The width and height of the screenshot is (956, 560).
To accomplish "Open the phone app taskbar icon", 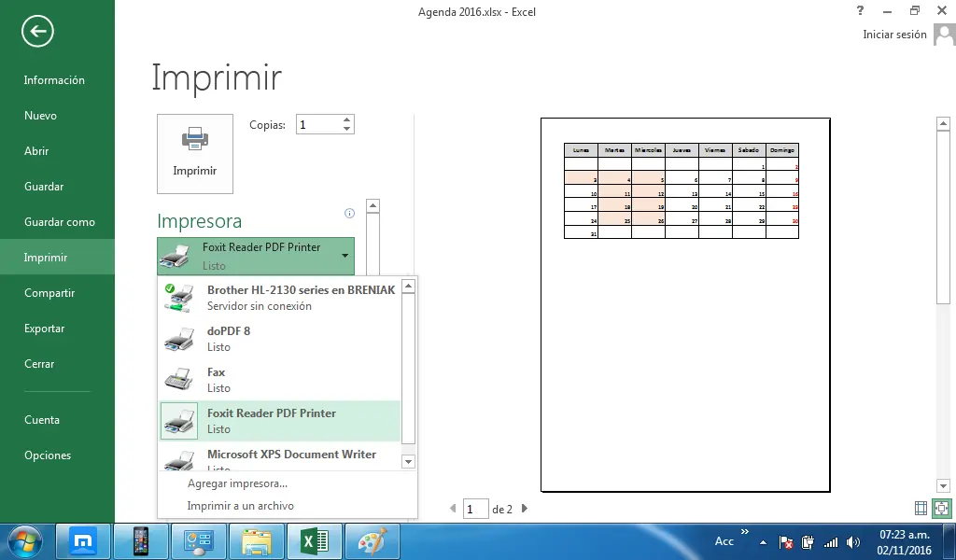I will tap(141, 541).
